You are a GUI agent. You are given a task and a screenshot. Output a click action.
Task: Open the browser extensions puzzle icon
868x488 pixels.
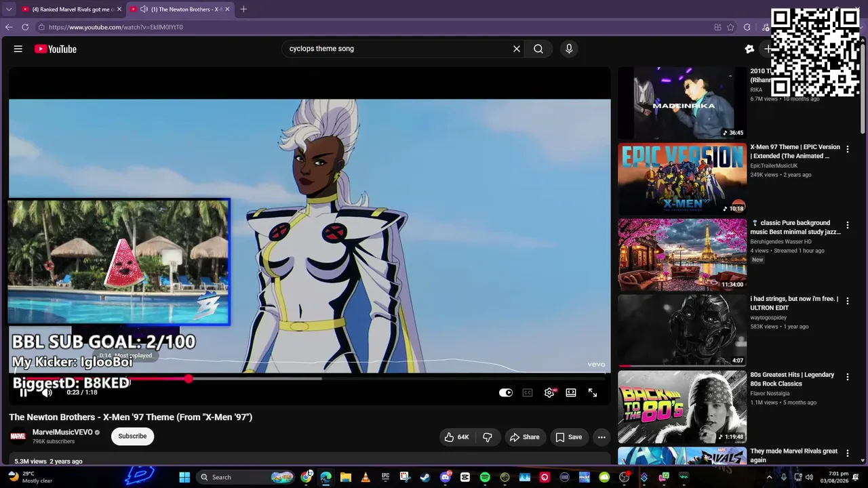(x=747, y=27)
